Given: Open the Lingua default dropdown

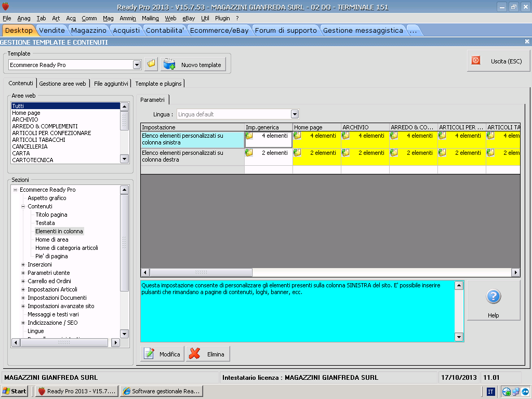Looking at the screenshot, I should click(295, 114).
